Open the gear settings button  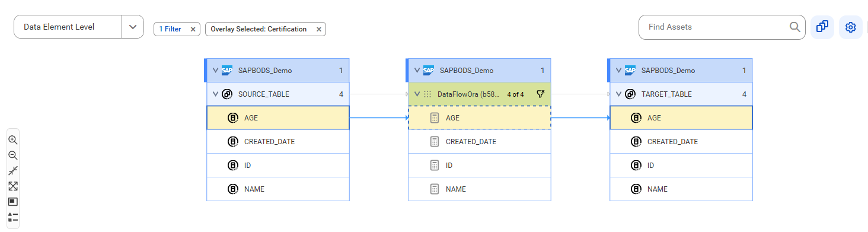point(850,27)
